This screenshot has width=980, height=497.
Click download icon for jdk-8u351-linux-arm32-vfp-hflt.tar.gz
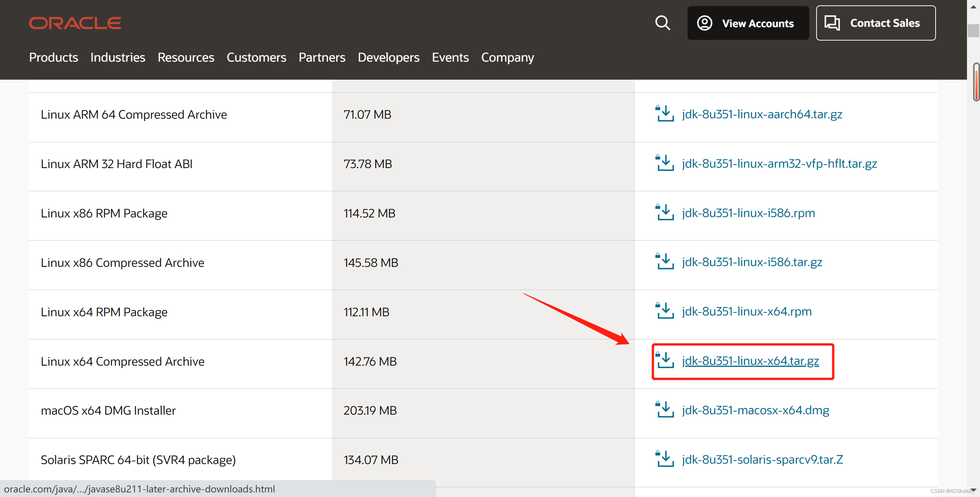(x=665, y=163)
